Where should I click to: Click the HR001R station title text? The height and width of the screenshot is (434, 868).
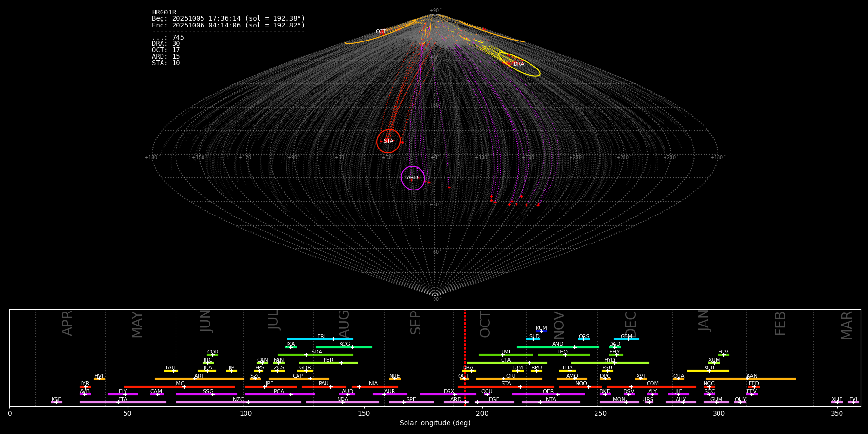[164, 13]
